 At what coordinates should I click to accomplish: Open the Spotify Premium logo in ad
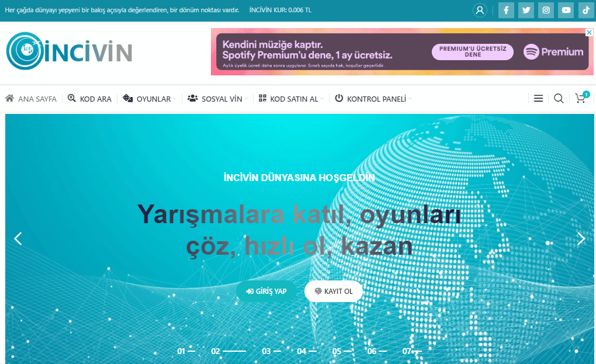(553, 51)
